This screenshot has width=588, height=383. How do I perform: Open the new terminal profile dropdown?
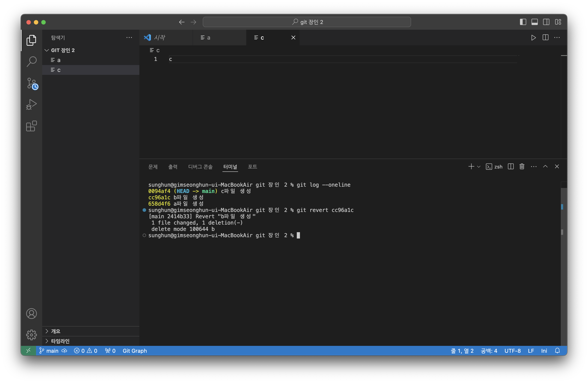point(479,167)
